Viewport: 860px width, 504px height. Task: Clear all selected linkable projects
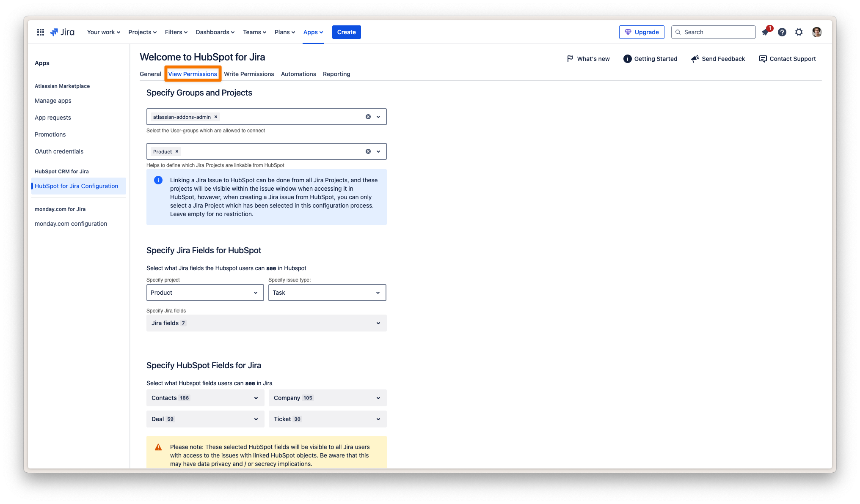point(368,151)
